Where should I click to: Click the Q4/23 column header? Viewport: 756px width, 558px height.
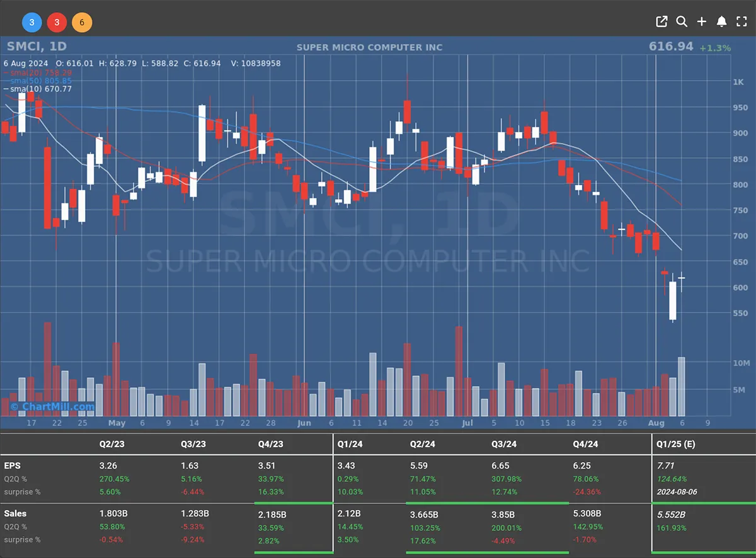pyautogui.click(x=271, y=444)
